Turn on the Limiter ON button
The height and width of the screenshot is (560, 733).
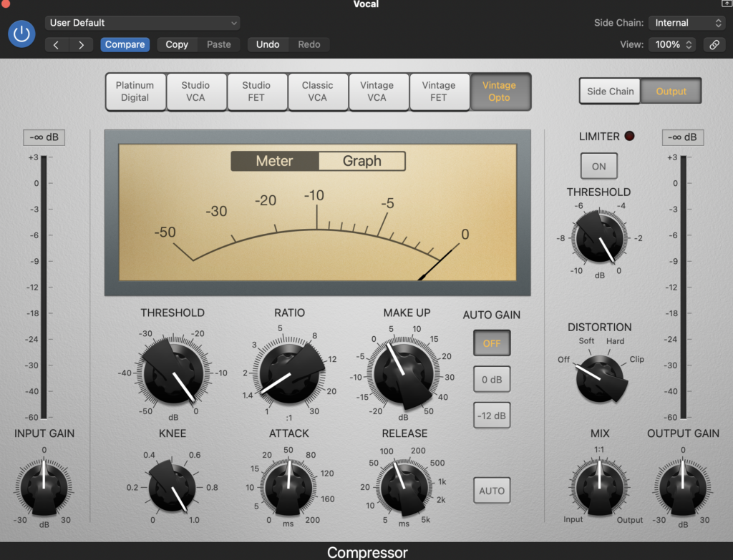pyautogui.click(x=598, y=166)
